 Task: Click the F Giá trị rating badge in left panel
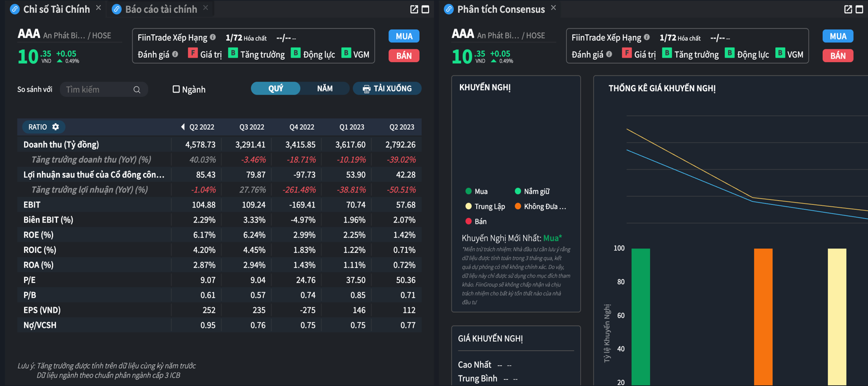(193, 53)
